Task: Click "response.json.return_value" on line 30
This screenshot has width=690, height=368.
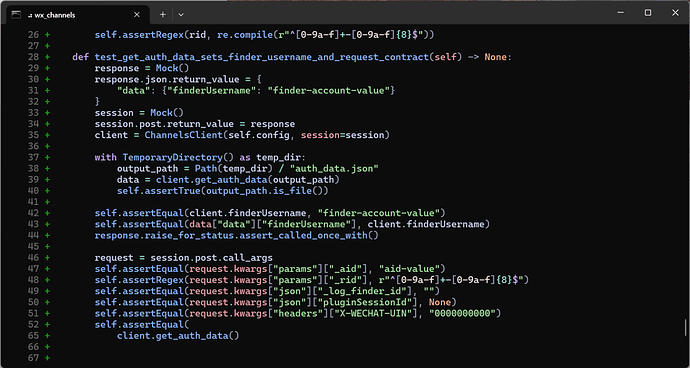Action: pyautogui.click(x=167, y=79)
